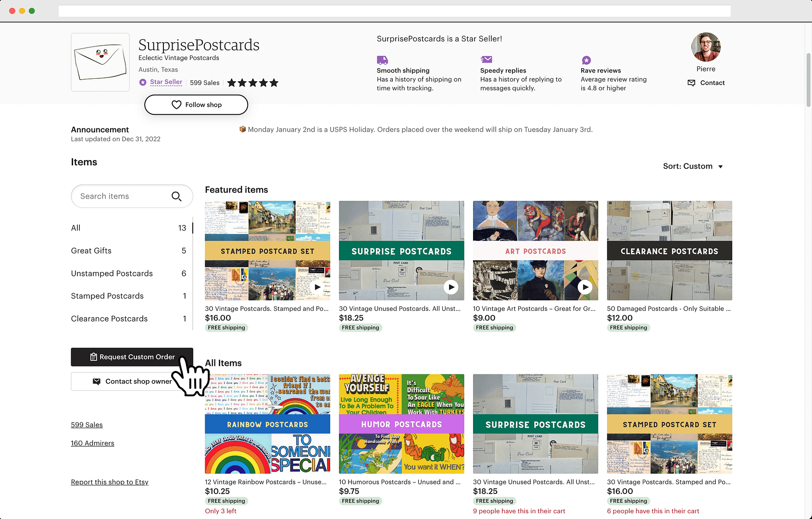Open the Clearance Postcards thumbnail

[669, 251]
